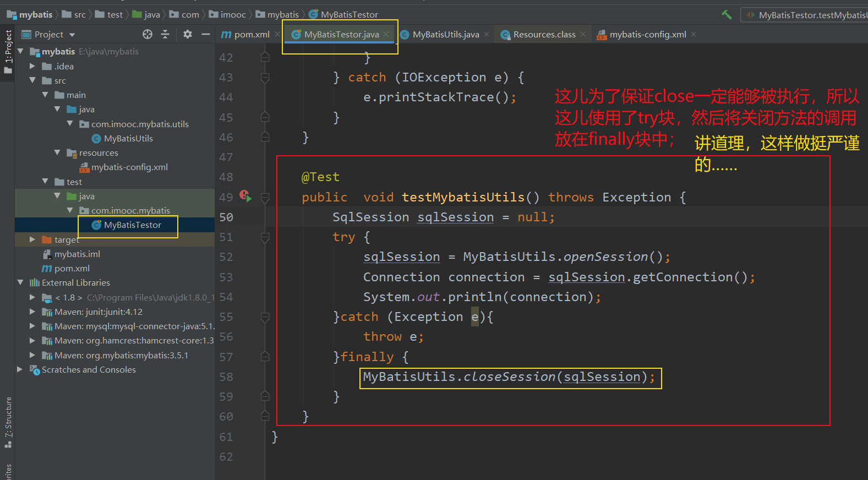Close the Resources.class tab
868x480 pixels.
[x=583, y=34]
